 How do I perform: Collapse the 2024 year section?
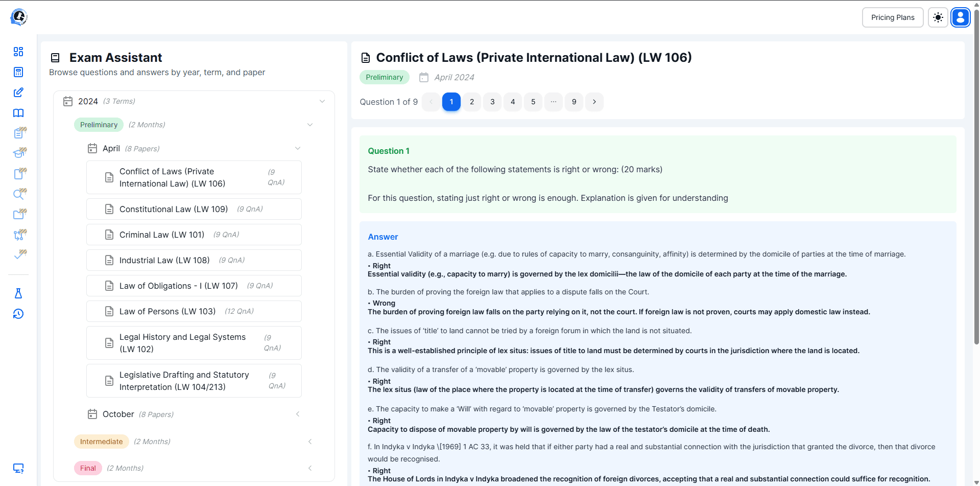tap(322, 101)
